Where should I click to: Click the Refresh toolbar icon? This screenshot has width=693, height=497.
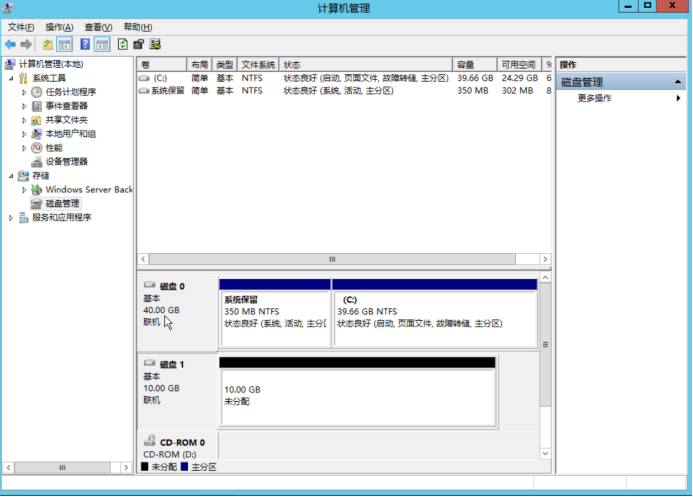pyautogui.click(x=123, y=45)
